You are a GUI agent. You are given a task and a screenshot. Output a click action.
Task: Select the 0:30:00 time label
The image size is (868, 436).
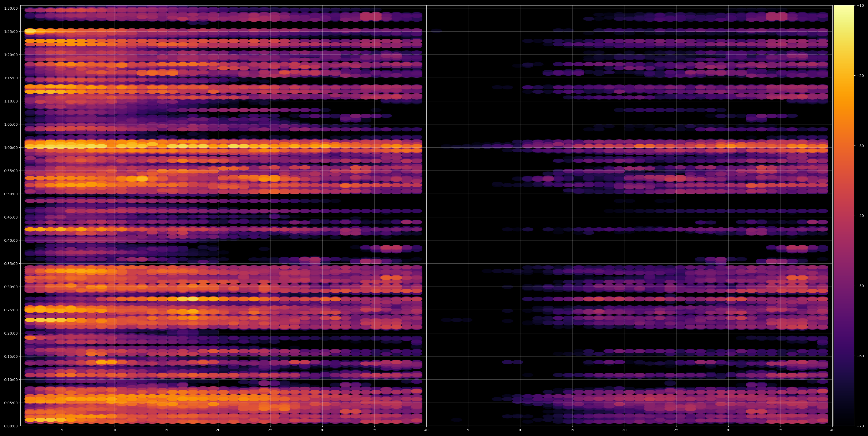tap(11, 287)
